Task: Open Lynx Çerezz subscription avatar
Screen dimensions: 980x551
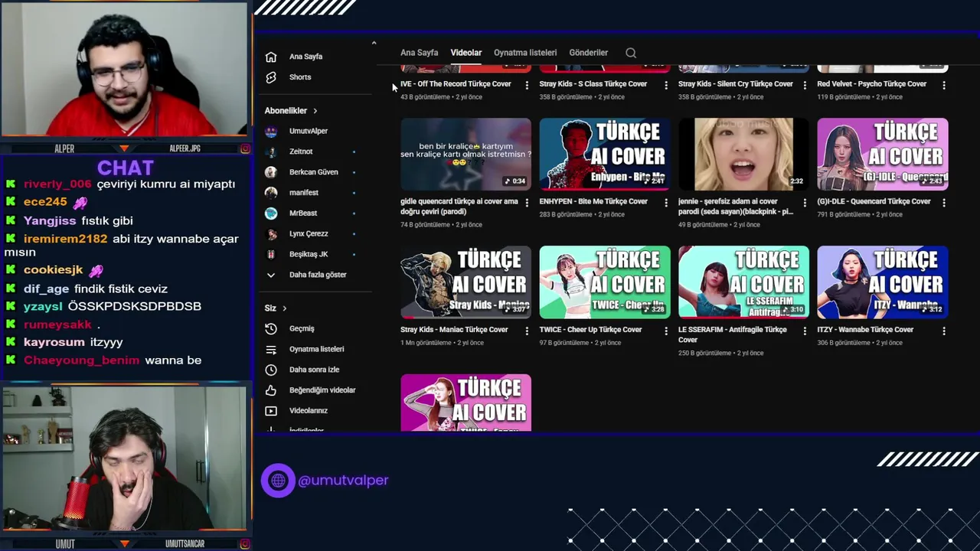Action: click(270, 234)
